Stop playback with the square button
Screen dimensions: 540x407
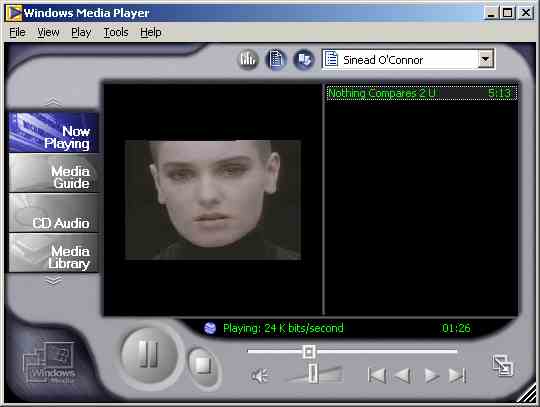click(204, 367)
